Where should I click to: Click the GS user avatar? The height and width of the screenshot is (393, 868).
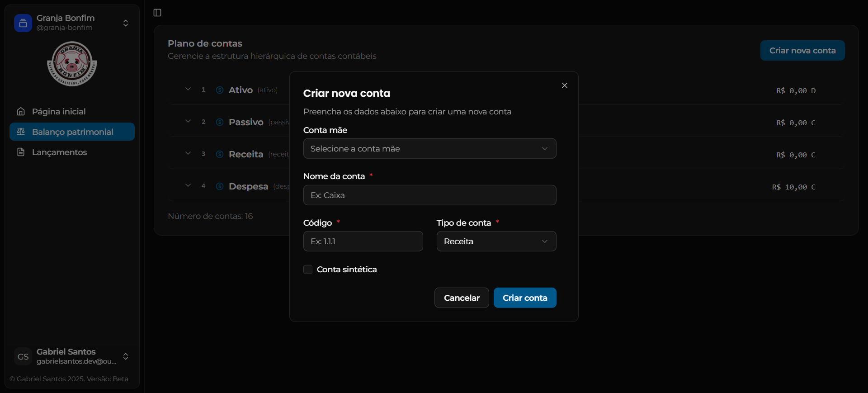pos(23,356)
